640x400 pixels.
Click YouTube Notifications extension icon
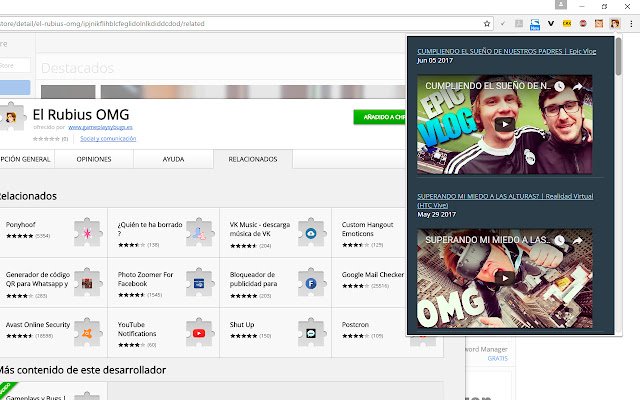point(199,333)
